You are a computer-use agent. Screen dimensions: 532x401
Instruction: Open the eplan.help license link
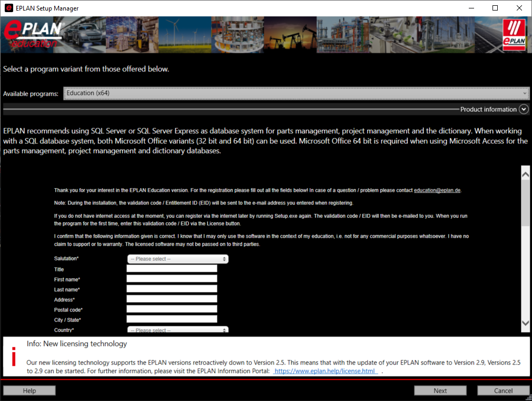pyautogui.click(x=325, y=371)
